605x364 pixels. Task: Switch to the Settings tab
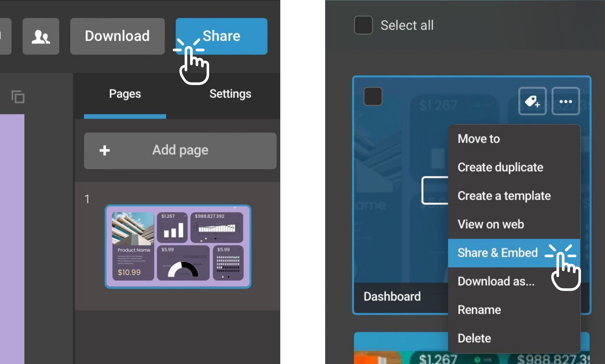tap(230, 94)
